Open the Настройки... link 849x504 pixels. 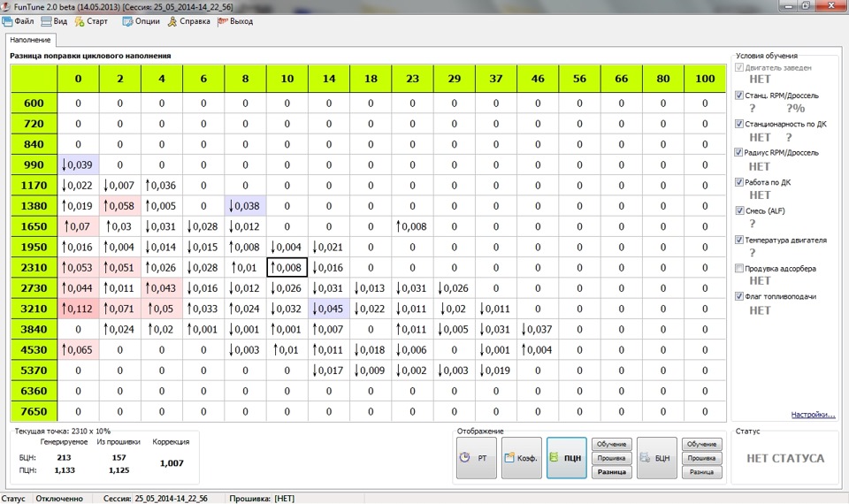(813, 415)
